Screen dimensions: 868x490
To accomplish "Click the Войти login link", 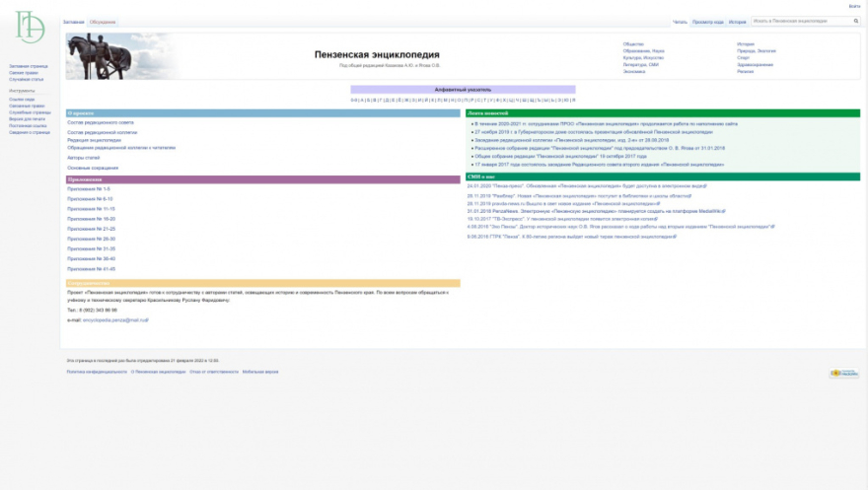I will point(854,6).
